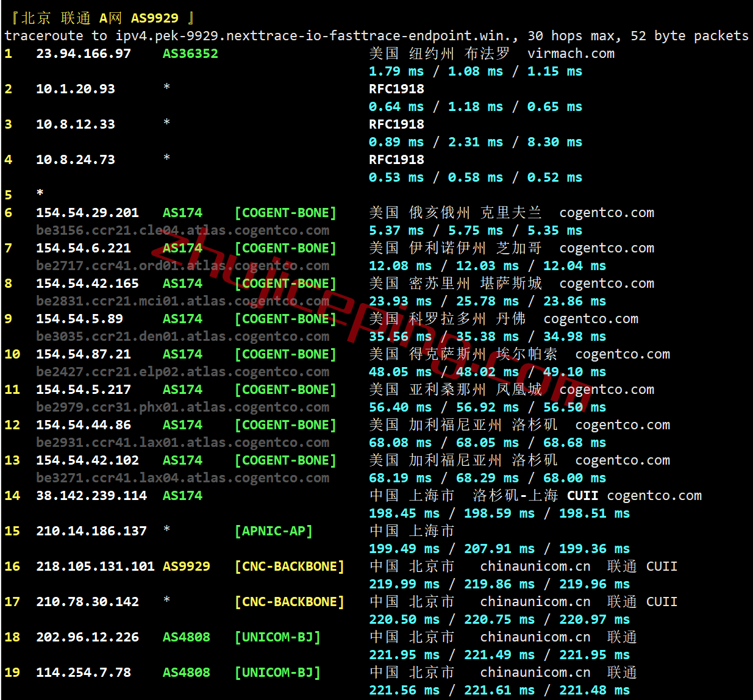Select IP 154.54.5.89 in hop 9
The height and width of the screenshot is (700, 753).
click(79, 319)
